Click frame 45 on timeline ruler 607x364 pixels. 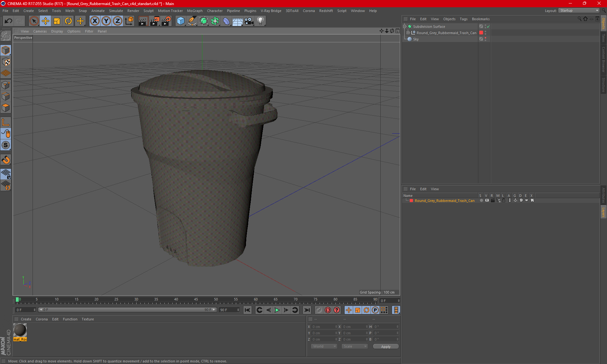coord(196,300)
